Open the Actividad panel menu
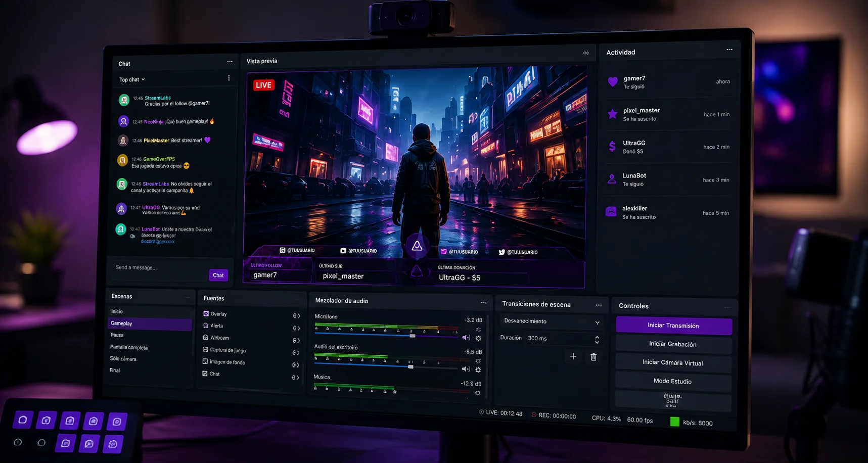 [729, 50]
